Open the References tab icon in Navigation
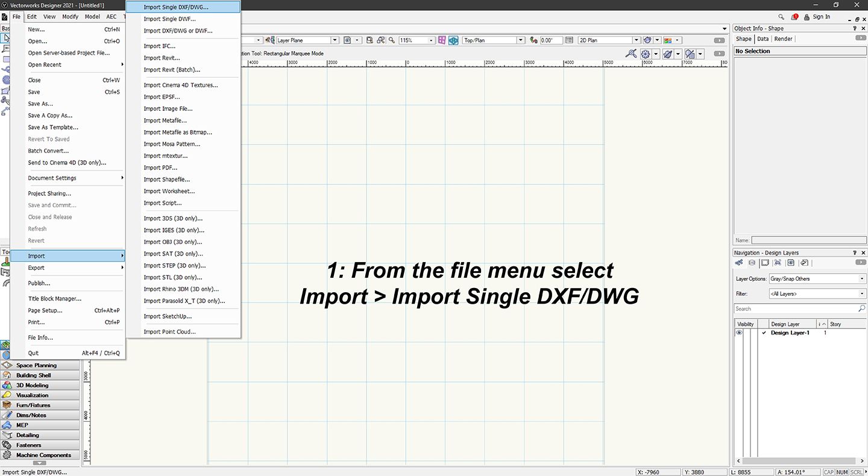Image resolution: width=868 pixels, height=476 pixels. coord(804,263)
